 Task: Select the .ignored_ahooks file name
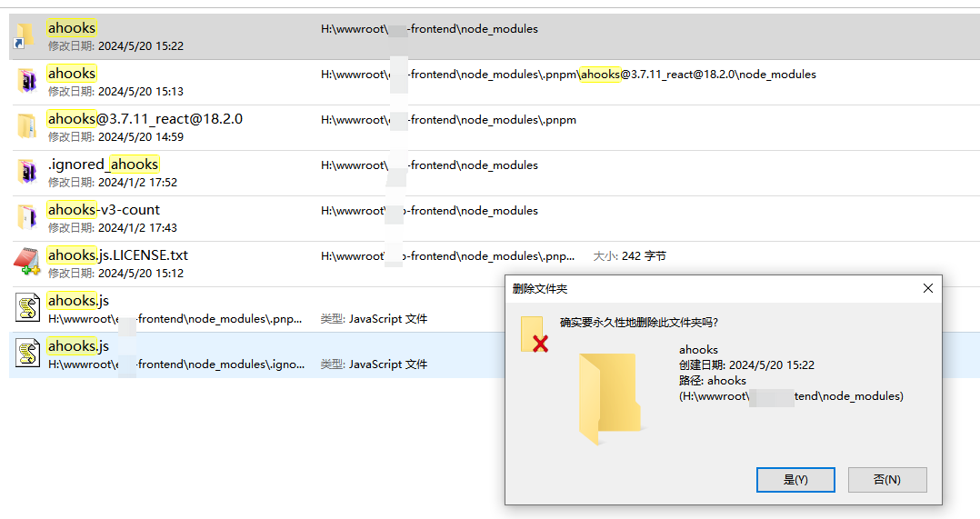[x=103, y=165]
